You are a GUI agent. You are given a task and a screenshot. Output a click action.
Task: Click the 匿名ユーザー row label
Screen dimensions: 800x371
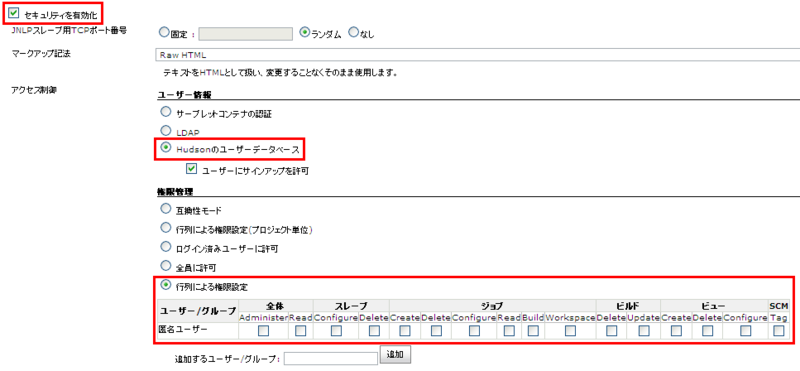(x=184, y=330)
